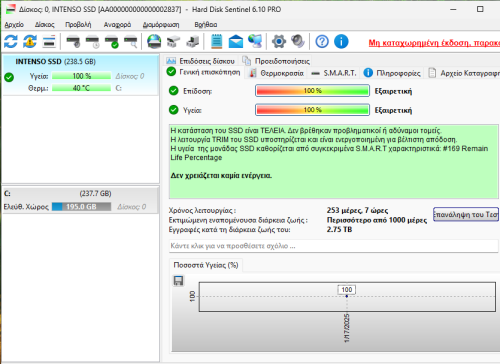Screen dimensions: 500x364
Task: Open the blue notepad report icon
Action: (217, 42)
